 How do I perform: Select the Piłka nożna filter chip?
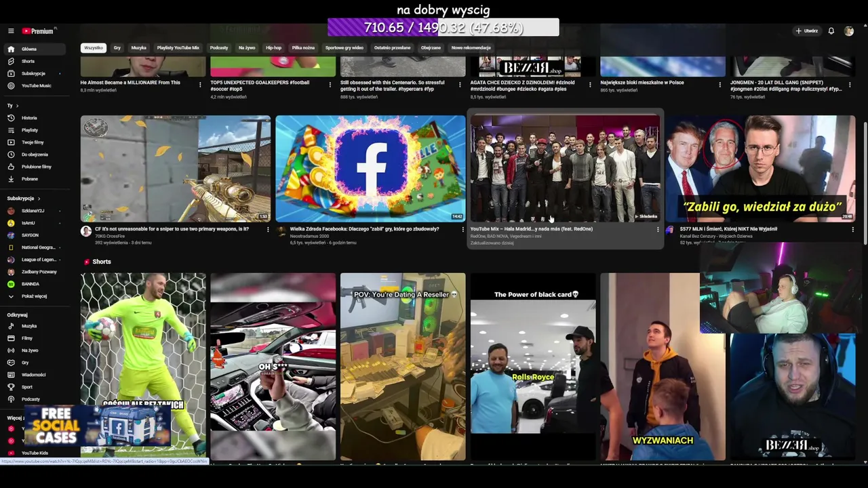[303, 48]
